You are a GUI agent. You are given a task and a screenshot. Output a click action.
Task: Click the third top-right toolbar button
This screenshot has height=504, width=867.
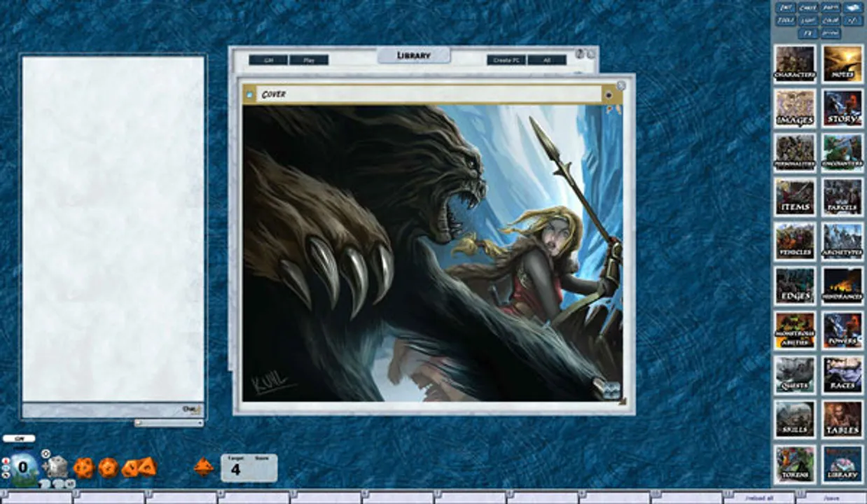pos(831,8)
